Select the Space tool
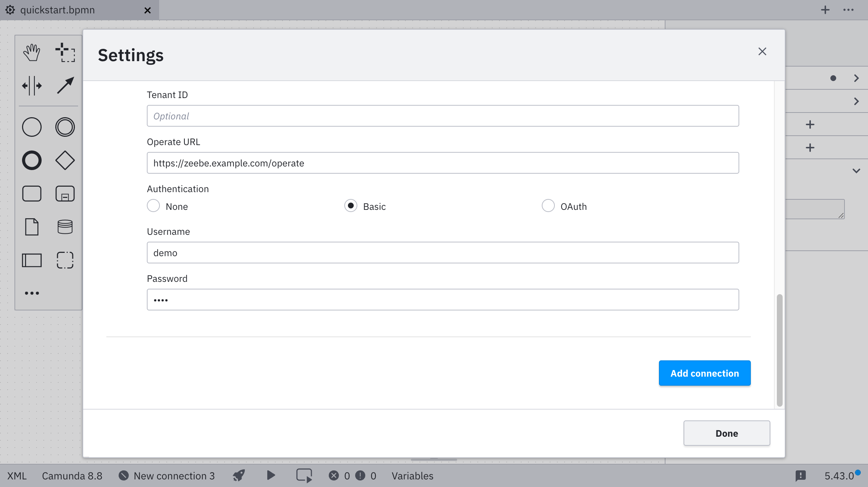Screen dimensions: 868x487 32,86
